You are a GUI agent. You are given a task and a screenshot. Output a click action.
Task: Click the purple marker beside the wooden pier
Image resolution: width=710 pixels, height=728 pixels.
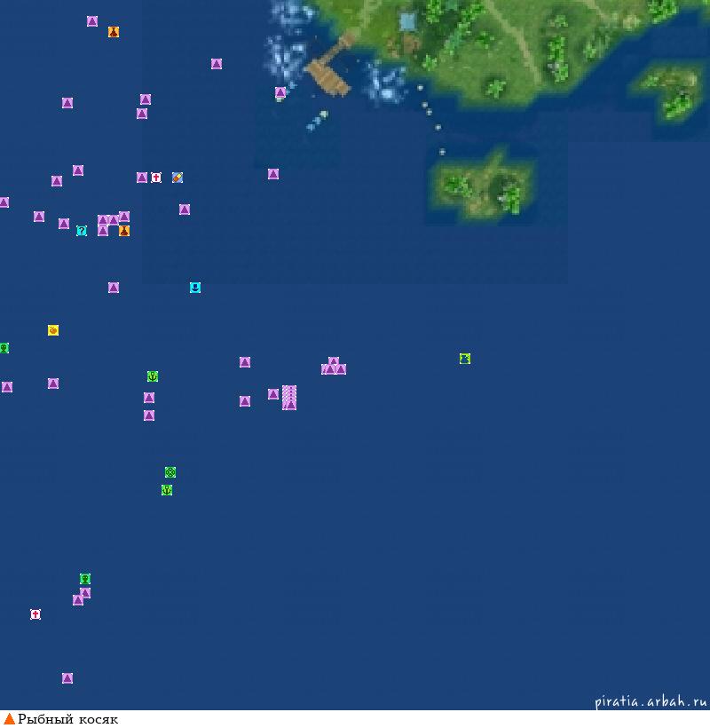280,92
